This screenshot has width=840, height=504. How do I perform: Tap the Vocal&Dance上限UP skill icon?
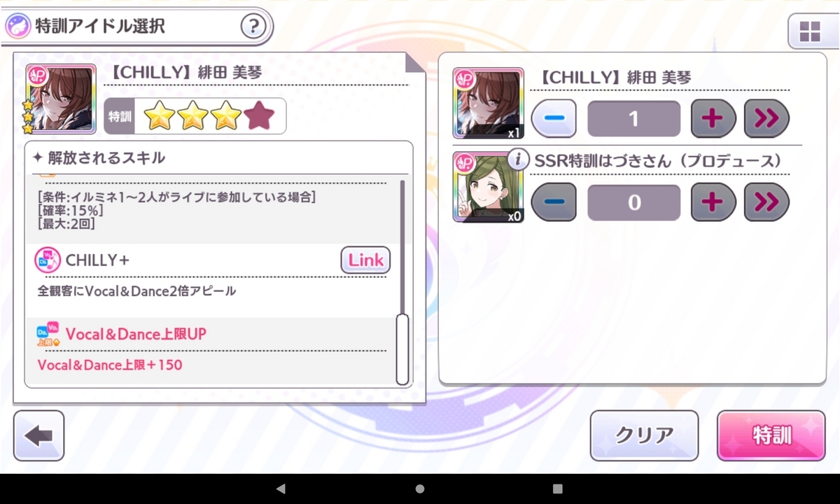coord(48,335)
